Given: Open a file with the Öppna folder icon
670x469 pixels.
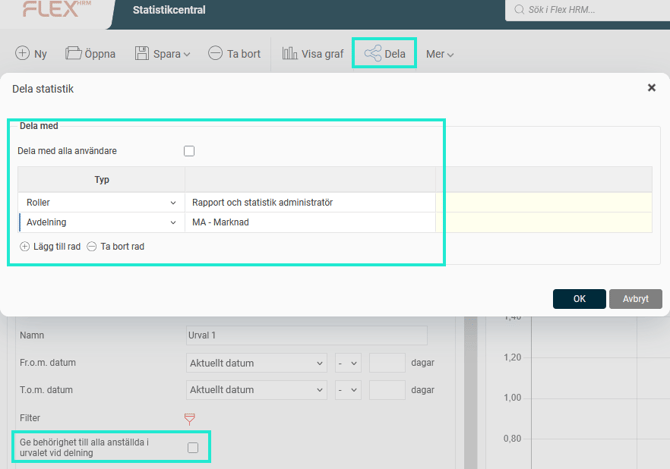Looking at the screenshot, I should coord(73,54).
